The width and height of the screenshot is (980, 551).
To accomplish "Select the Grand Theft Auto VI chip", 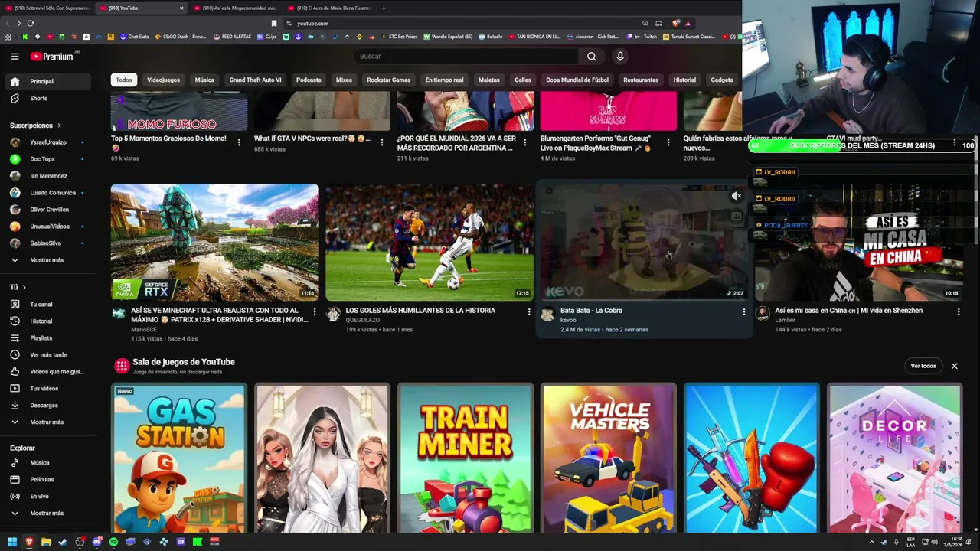I will coord(255,80).
